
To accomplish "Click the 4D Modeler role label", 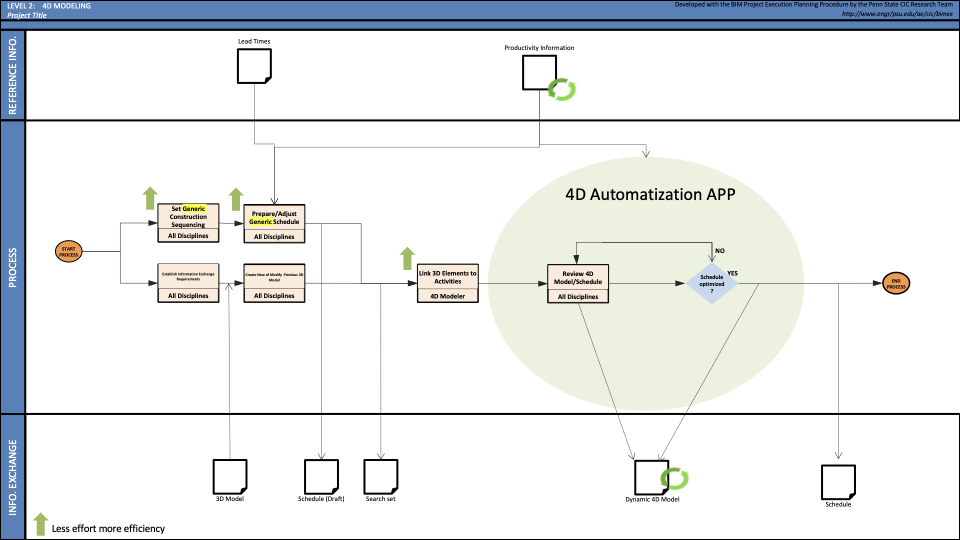I will click(x=448, y=296).
